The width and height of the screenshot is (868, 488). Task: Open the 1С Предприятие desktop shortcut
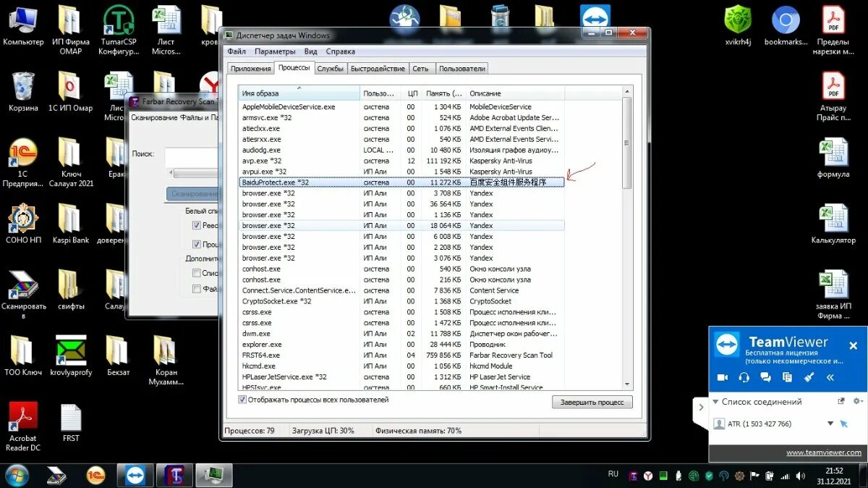pos(23,162)
